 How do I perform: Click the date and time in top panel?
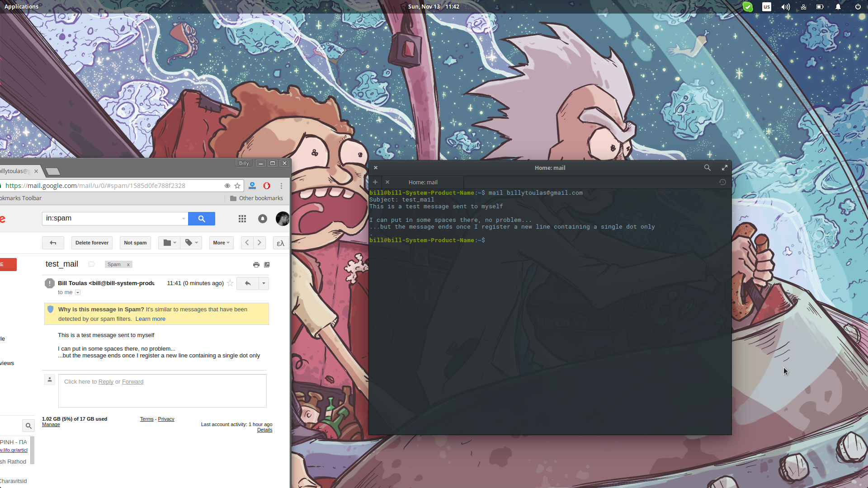point(433,6)
